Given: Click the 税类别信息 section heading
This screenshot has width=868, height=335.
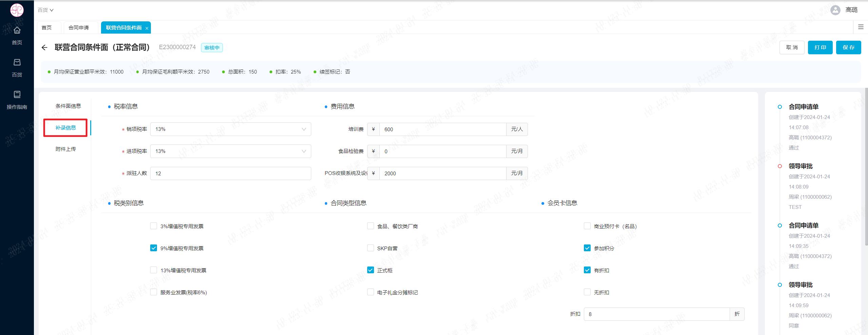Looking at the screenshot, I should coord(129,203).
